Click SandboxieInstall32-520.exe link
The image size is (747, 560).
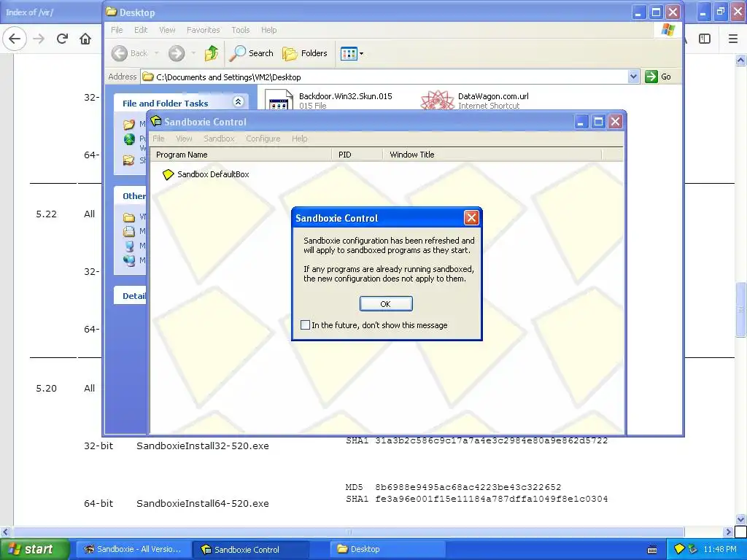click(203, 446)
